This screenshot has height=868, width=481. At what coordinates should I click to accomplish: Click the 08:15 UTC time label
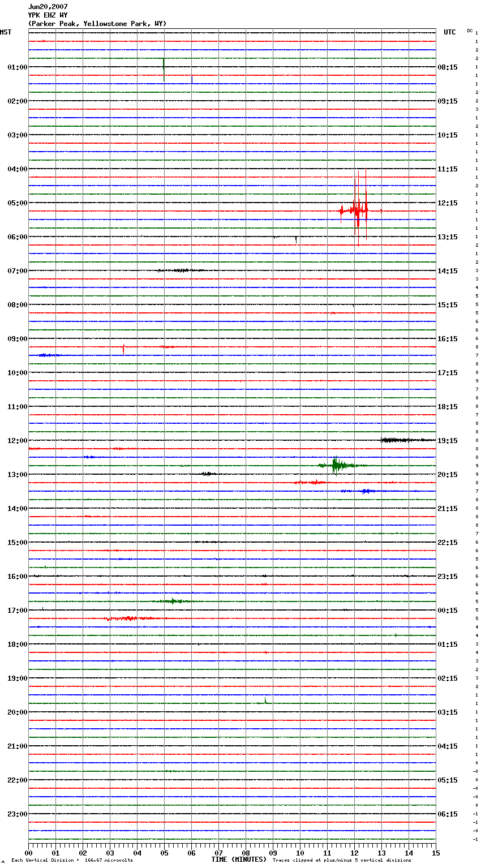click(448, 67)
